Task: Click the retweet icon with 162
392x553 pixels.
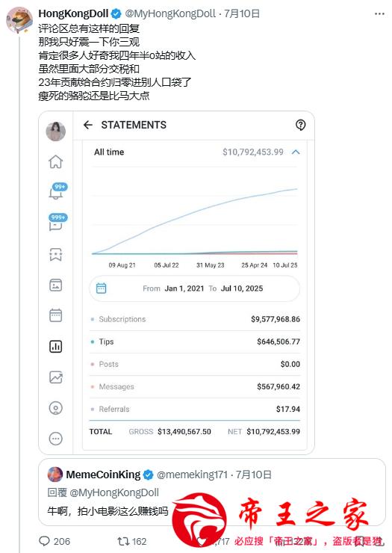Action: tap(123, 541)
